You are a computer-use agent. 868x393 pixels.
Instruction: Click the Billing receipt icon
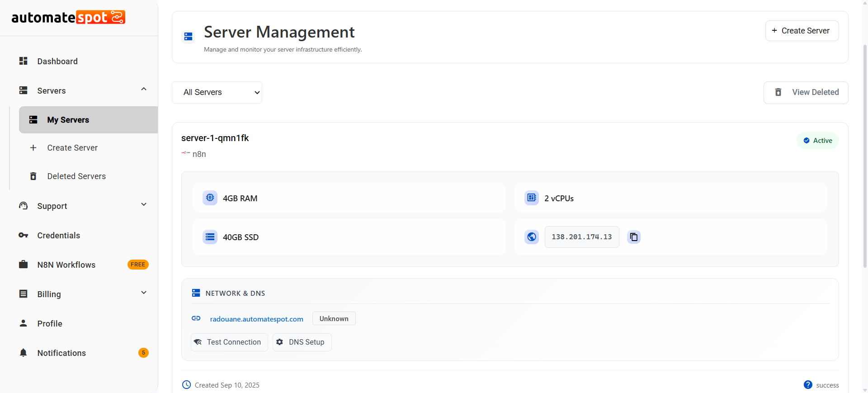[x=24, y=294]
